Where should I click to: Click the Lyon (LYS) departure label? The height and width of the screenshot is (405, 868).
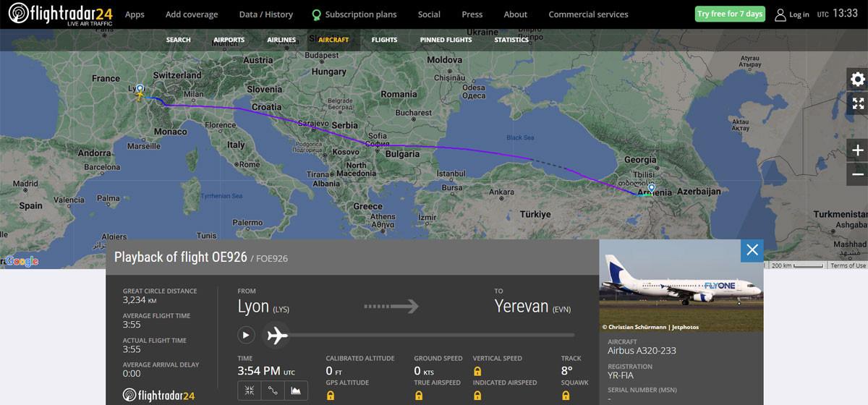[x=263, y=307]
